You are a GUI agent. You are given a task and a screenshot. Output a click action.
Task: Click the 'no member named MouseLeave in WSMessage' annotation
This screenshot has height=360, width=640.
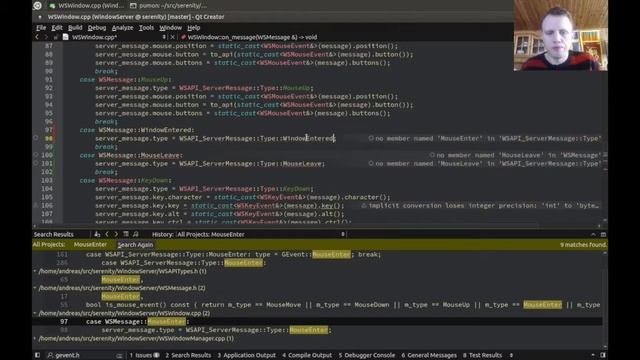click(x=515, y=155)
